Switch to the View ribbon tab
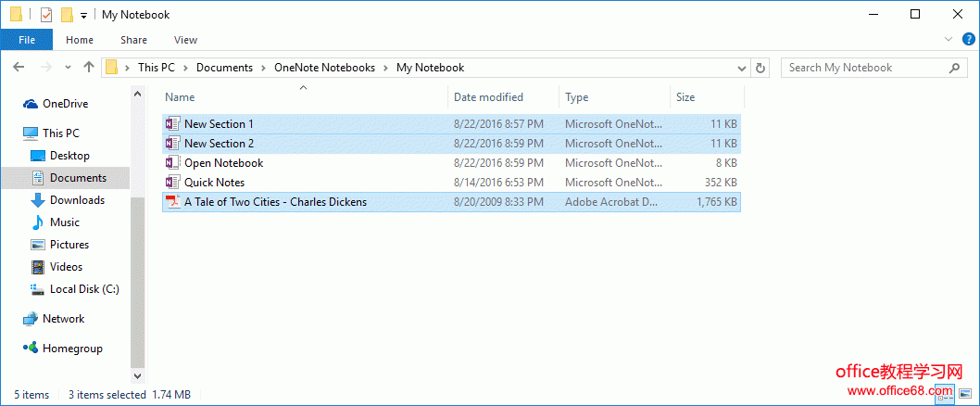980x406 pixels. 185,40
